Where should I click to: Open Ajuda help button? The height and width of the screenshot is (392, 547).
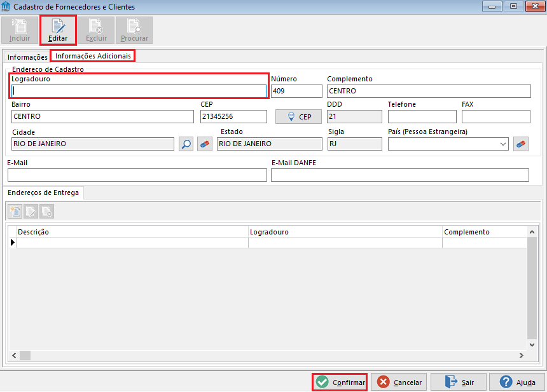click(x=517, y=382)
